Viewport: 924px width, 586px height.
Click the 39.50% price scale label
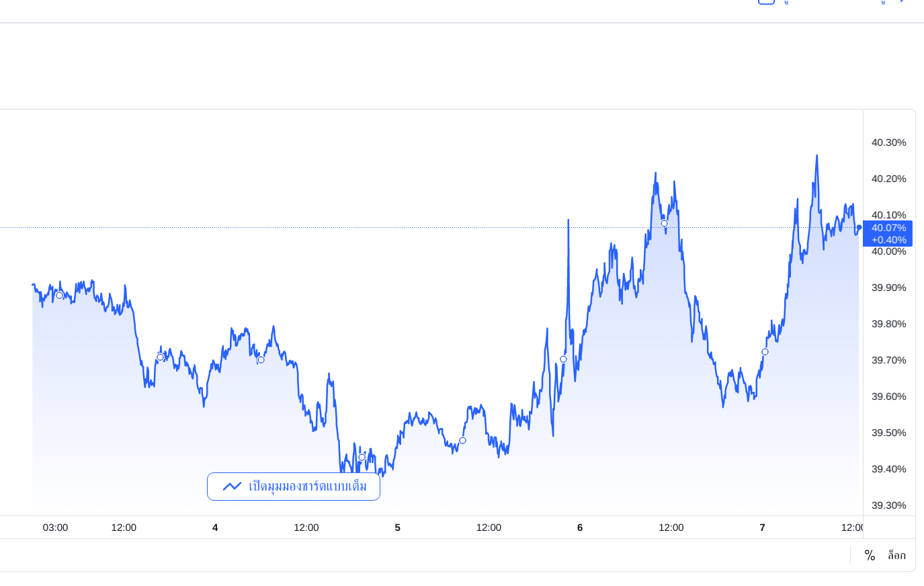pyautogui.click(x=888, y=433)
